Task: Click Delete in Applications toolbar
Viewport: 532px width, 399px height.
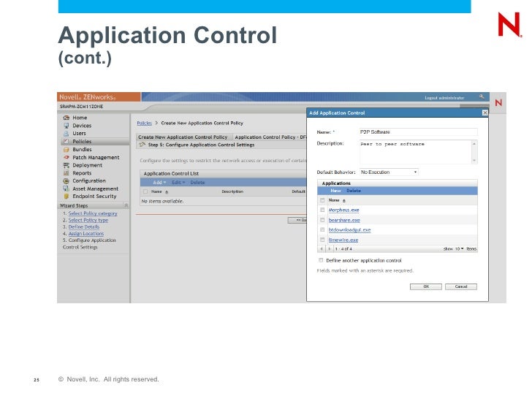Action: point(354,191)
